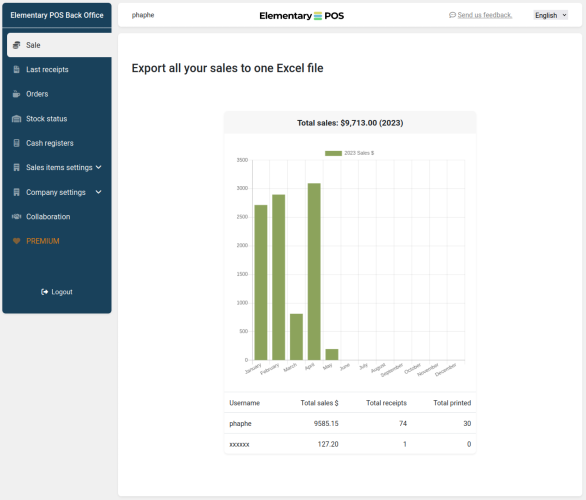Viewport: 586px width, 500px height.
Task: Click the phaphe table row name
Action: coord(240,423)
